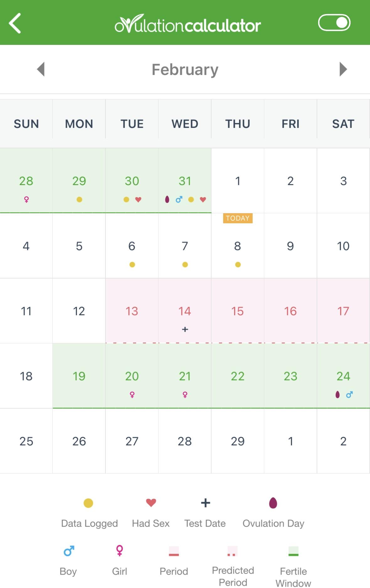Click the test date plus on 14
The width and height of the screenshot is (370, 588).
[185, 329]
